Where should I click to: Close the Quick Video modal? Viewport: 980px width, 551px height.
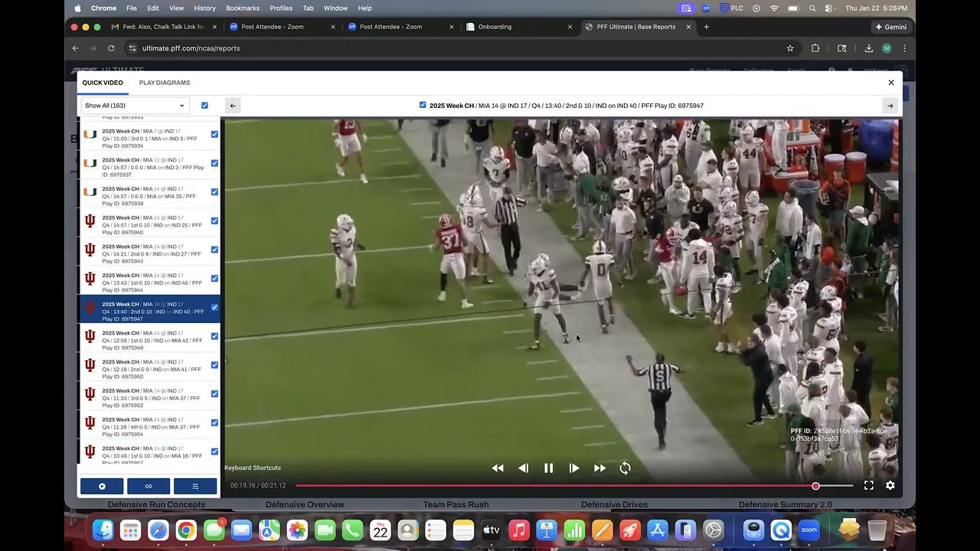coord(891,83)
